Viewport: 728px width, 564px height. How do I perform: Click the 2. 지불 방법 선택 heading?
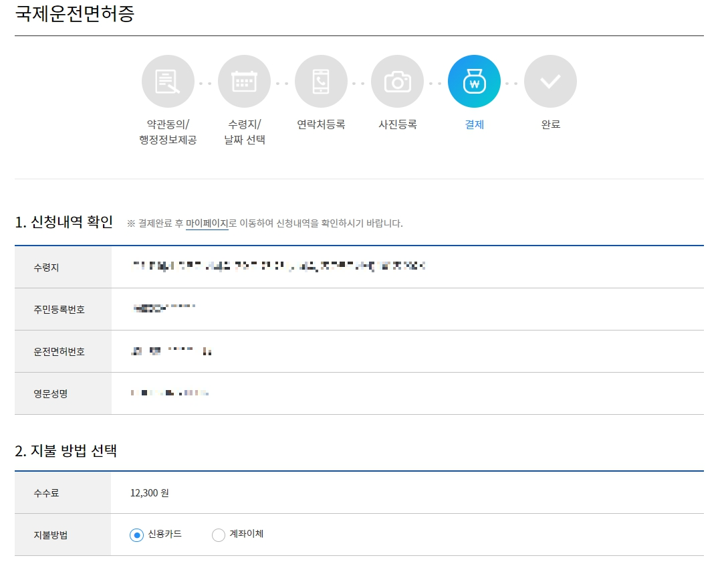[x=66, y=451]
